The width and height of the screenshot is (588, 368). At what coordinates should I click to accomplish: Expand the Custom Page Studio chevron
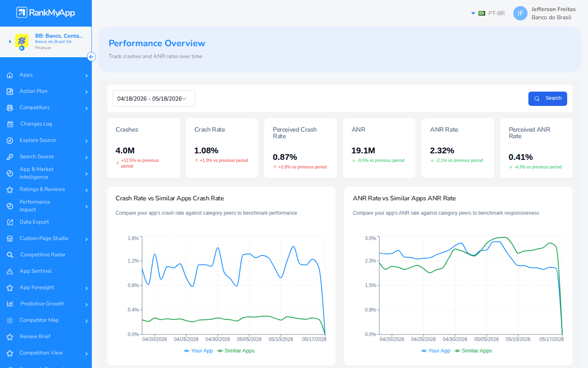(x=87, y=239)
